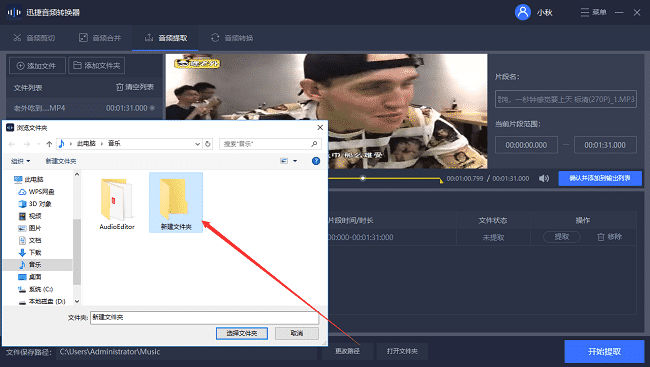
Task: Click 音乐 in the address breadcrumb
Action: point(114,143)
